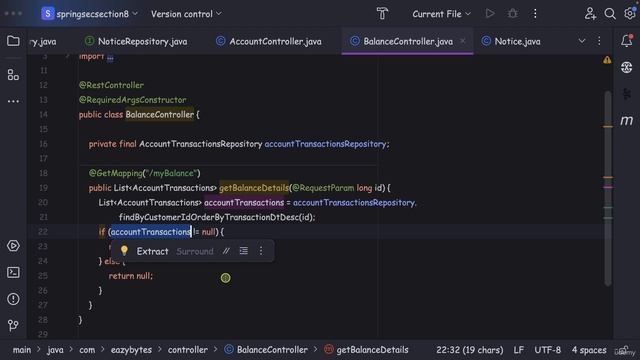Comment selection with the // icon
Screen dimensions: 640x360
(226, 251)
